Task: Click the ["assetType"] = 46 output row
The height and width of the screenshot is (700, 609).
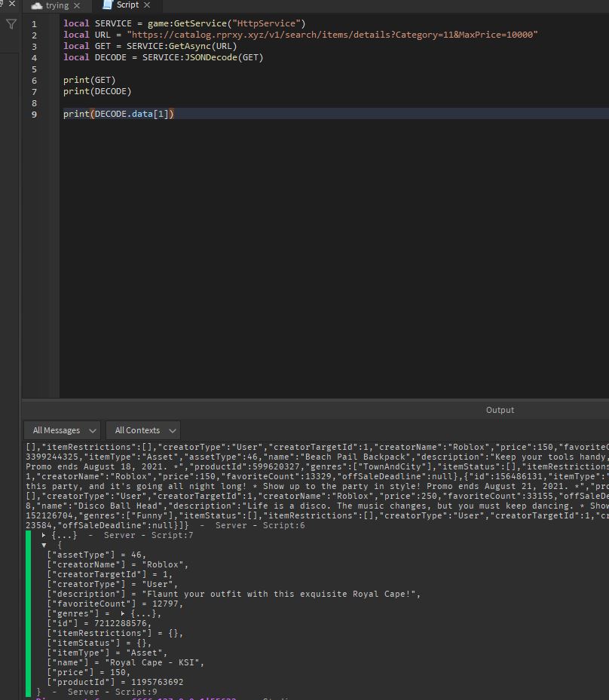Action: [x=97, y=555]
